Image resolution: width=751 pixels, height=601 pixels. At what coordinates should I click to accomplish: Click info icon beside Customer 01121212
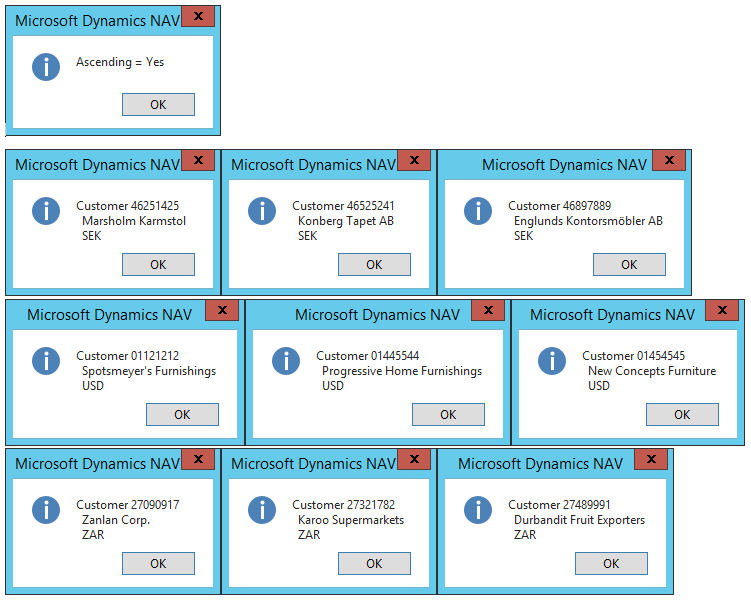tap(46, 361)
